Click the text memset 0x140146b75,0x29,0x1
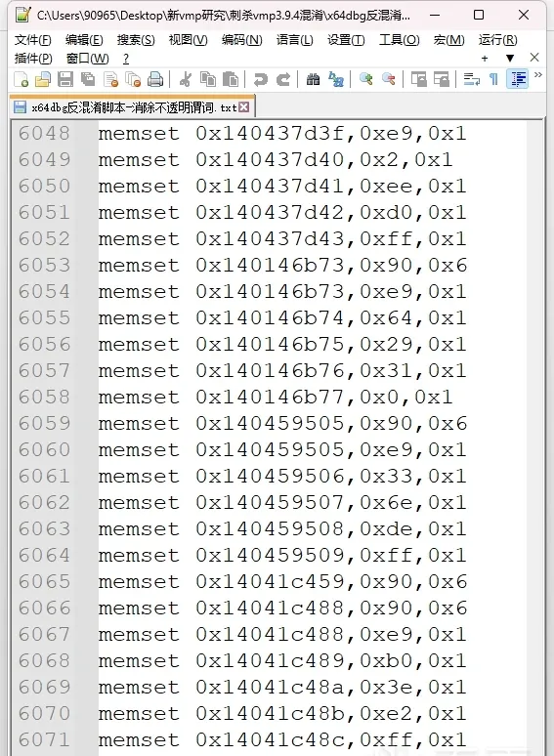The width and height of the screenshot is (554, 756). [282, 344]
